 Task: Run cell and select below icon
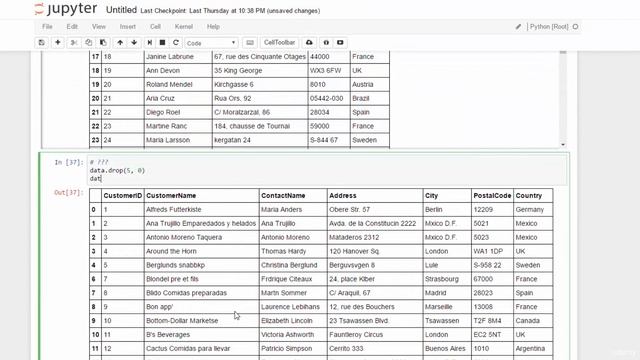tap(149, 42)
